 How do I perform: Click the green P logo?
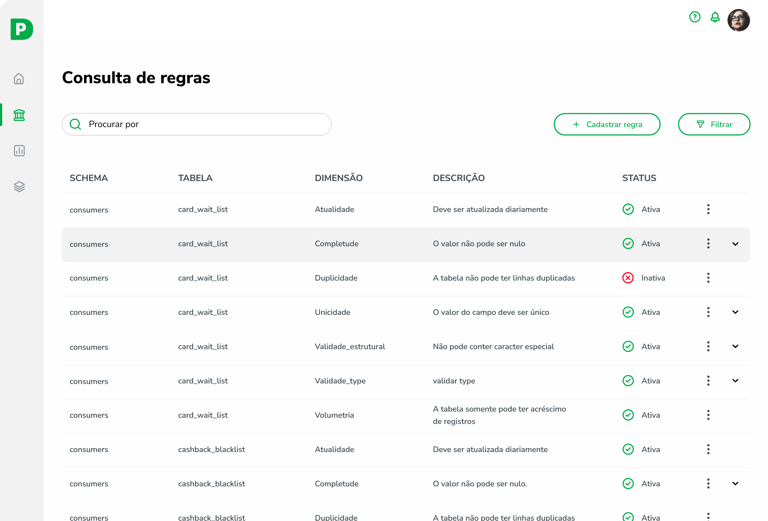coord(21,30)
